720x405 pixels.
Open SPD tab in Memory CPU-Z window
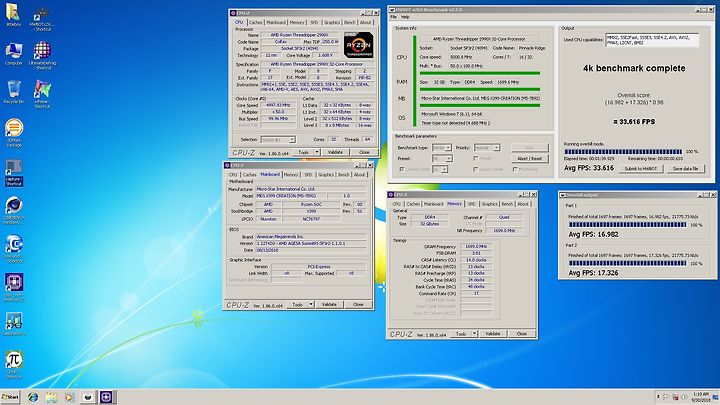point(472,204)
